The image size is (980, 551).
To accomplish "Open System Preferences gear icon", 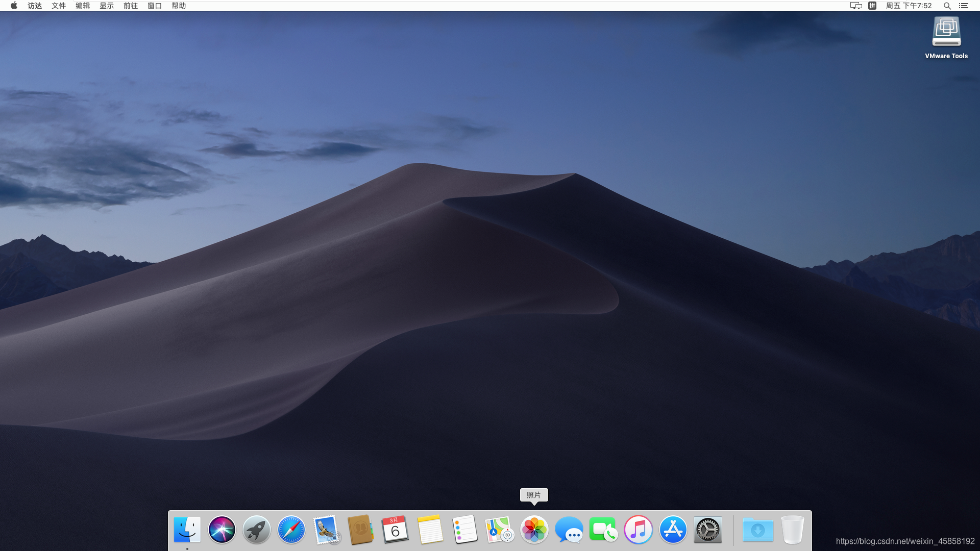I will [x=707, y=530].
